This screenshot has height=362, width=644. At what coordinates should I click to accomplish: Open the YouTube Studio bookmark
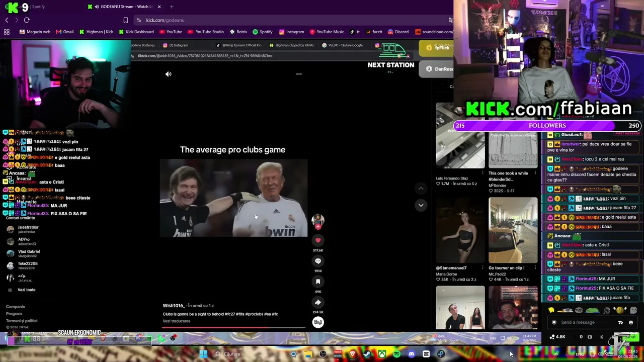206,32
